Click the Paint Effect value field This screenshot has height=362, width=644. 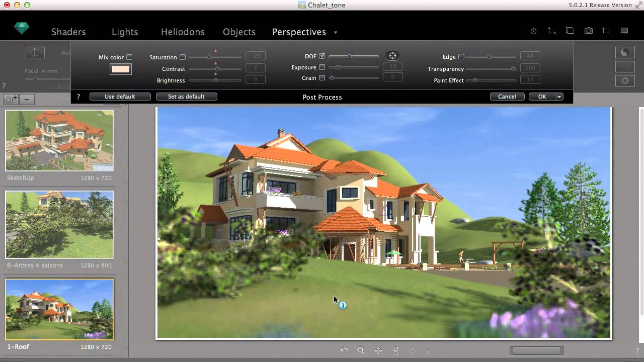point(530,79)
